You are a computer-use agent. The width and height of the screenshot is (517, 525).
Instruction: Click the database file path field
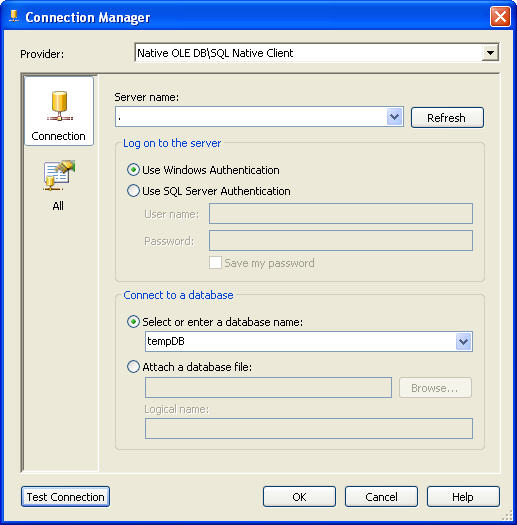coord(268,388)
